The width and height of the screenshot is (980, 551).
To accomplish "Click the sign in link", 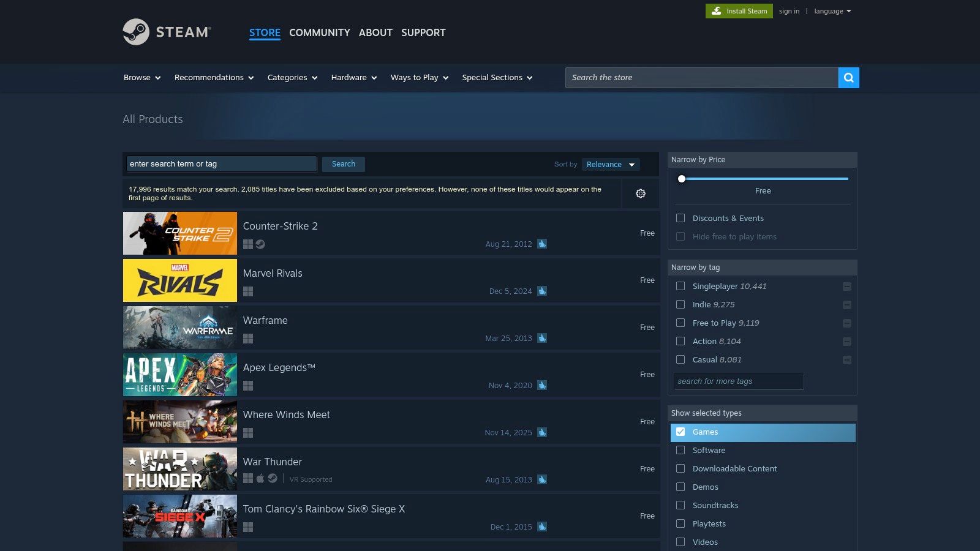I will tap(789, 10).
